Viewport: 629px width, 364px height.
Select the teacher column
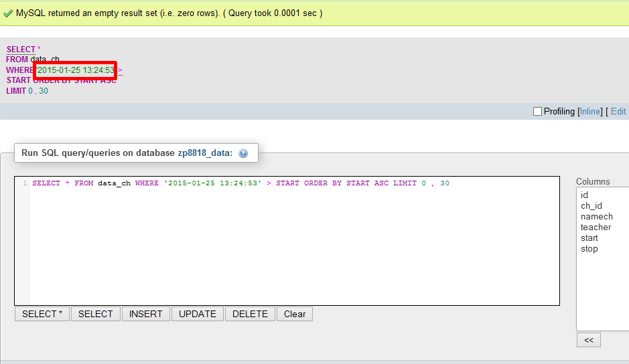coord(596,227)
